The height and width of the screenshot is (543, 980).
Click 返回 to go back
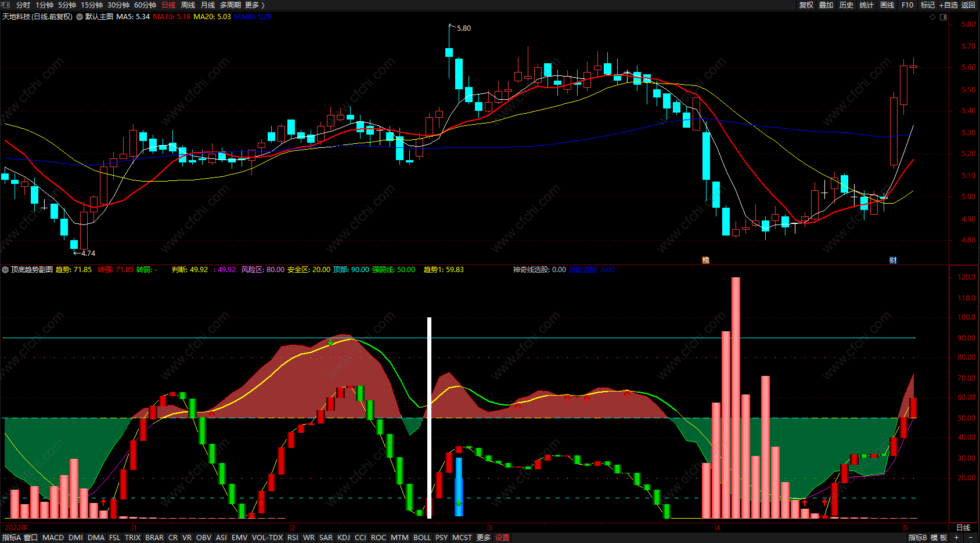(968, 5)
